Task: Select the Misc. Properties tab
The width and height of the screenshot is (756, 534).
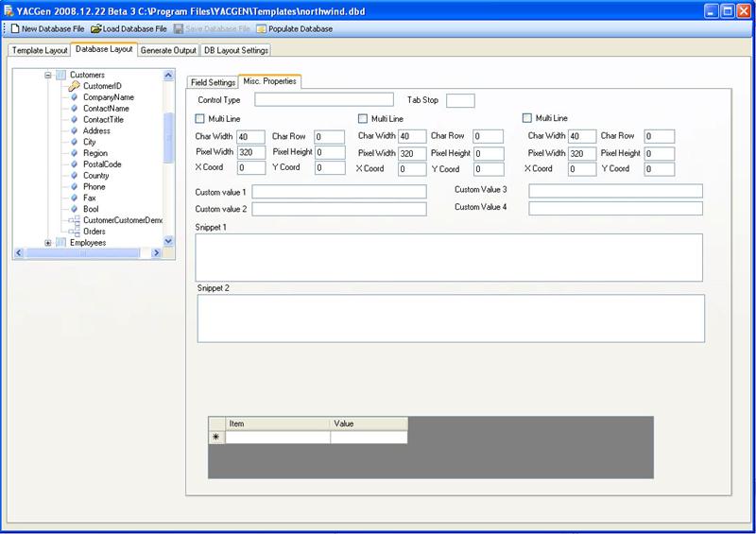Action: [x=269, y=81]
